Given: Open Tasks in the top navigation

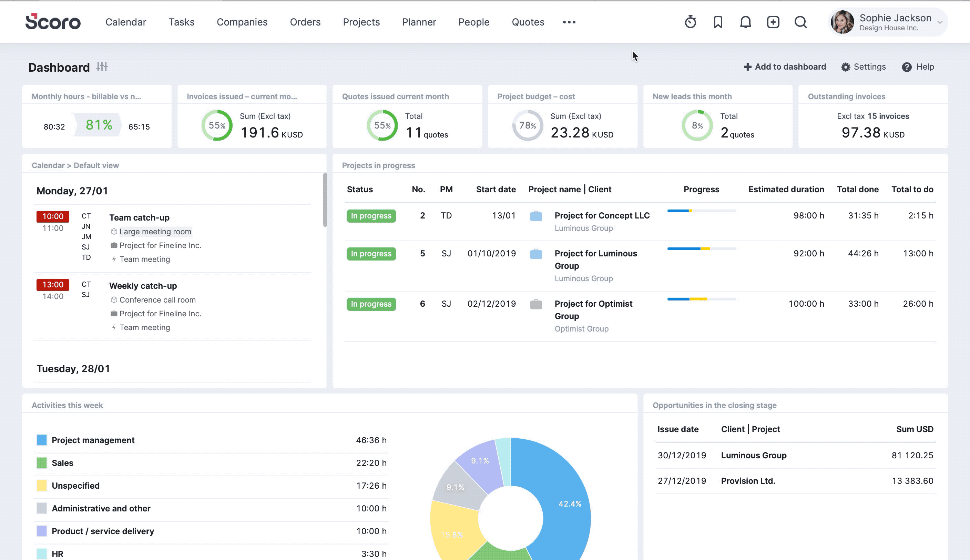Looking at the screenshot, I should coord(182,22).
